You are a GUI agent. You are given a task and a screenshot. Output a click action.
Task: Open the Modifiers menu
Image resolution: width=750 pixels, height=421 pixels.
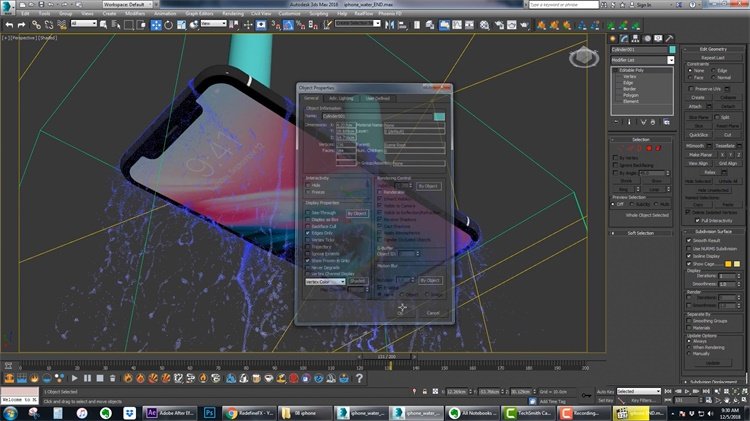click(135, 14)
